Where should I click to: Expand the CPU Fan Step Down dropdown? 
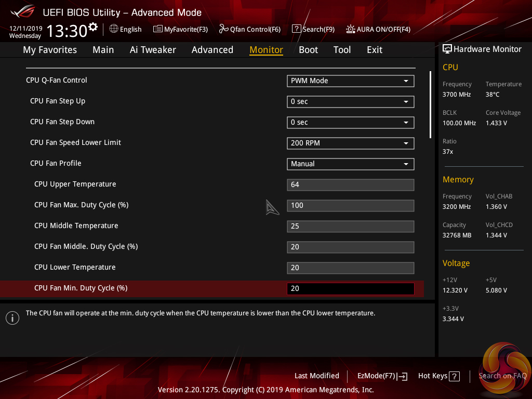coord(351,122)
